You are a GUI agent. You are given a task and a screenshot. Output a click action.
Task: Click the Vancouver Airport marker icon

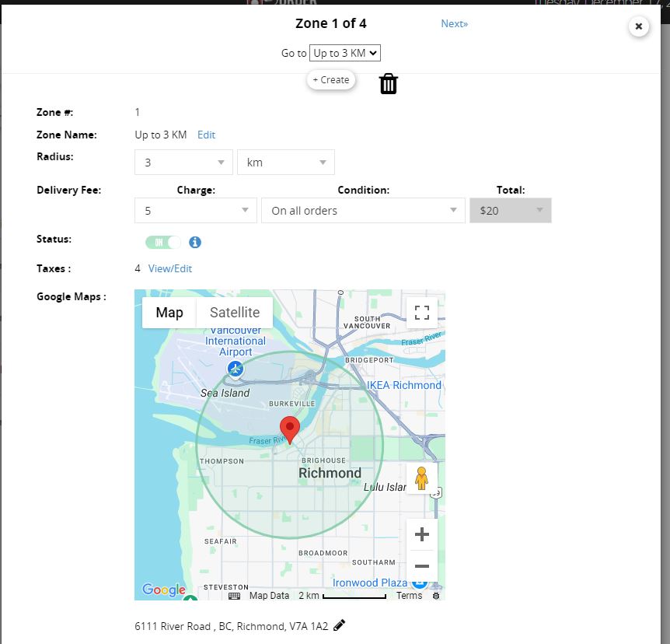pyautogui.click(x=235, y=369)
